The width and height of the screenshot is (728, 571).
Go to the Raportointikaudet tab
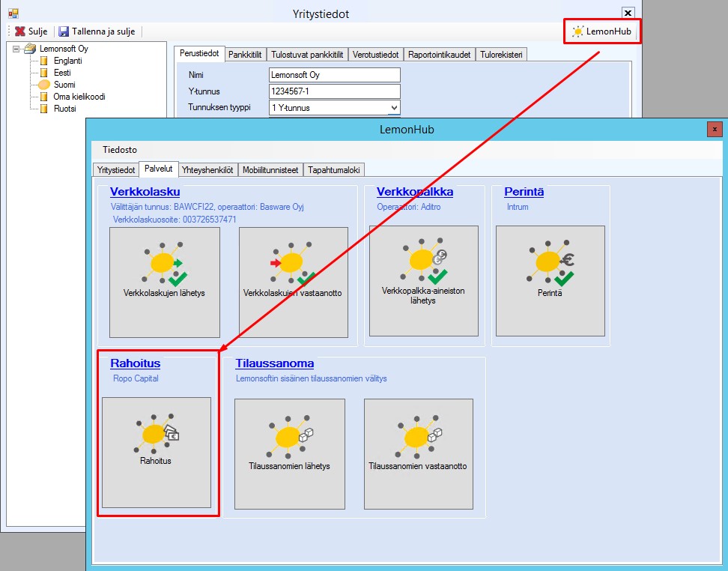pyautogui.click(x=439, y=55)
